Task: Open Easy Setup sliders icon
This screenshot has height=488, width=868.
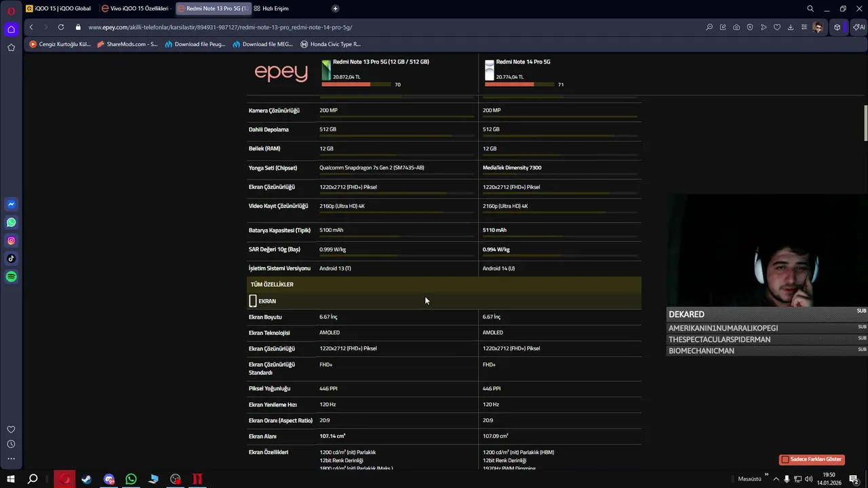Action: (x=804, y=27)
